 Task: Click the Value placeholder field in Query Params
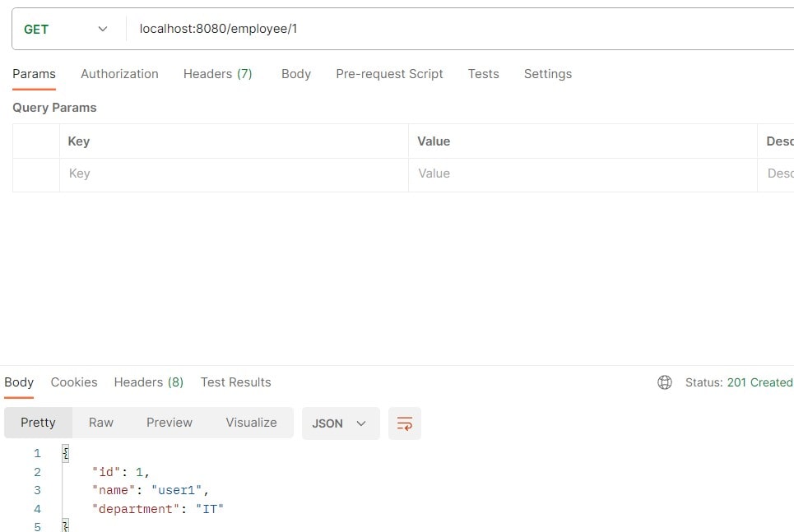tap(582, 174)
